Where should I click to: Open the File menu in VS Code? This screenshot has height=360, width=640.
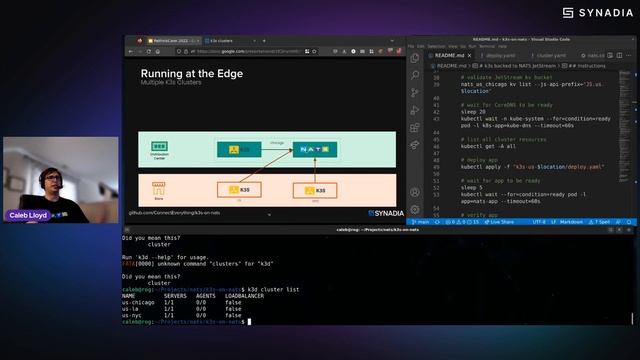pos(411,47)
